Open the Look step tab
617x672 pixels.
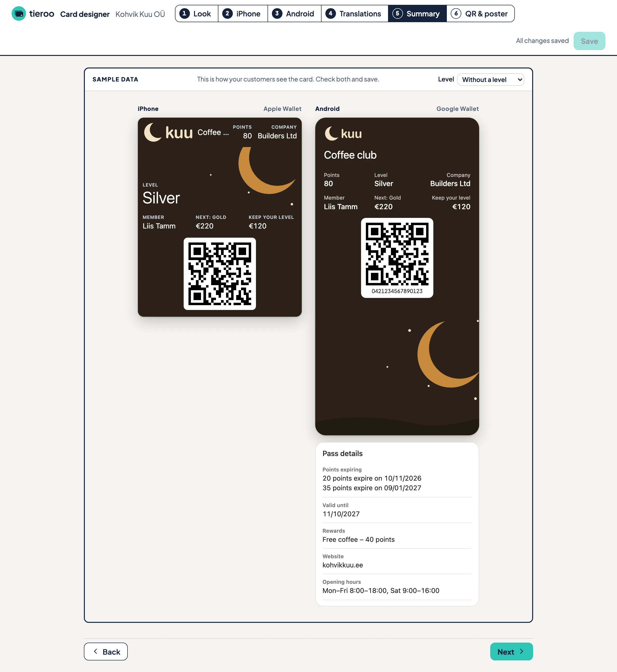click(x=196, y=14)
